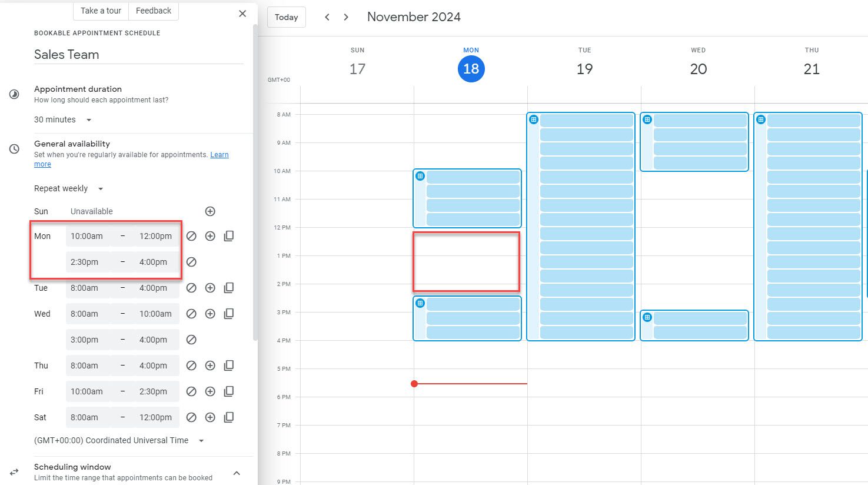This screenshot has width=868, height=485.
Task: Add another time period to Monday
Action: [x=210, y=235]
